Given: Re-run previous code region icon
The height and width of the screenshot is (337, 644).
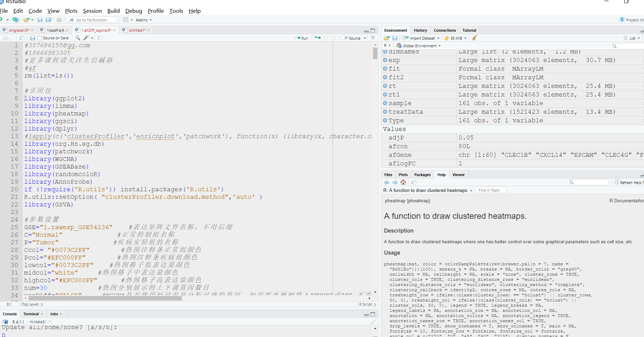Looking at the screenshot, I should pos(318,38).
